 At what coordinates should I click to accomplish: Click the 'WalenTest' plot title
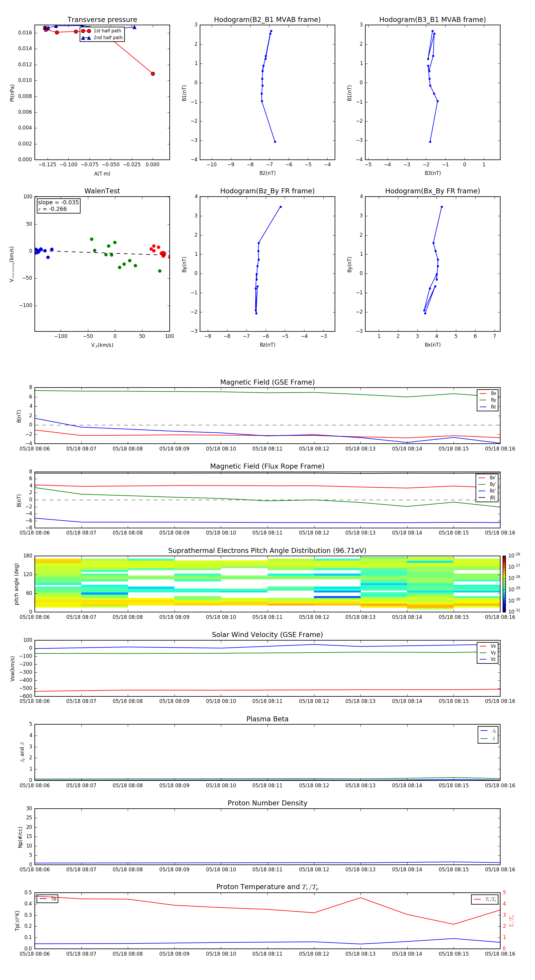coord(102,191)
